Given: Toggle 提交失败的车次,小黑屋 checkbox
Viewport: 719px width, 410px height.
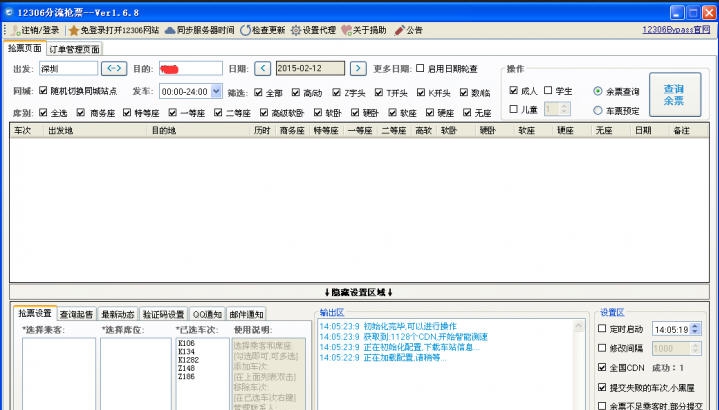Looking at the screenshot, I should [x=602, y=387].
